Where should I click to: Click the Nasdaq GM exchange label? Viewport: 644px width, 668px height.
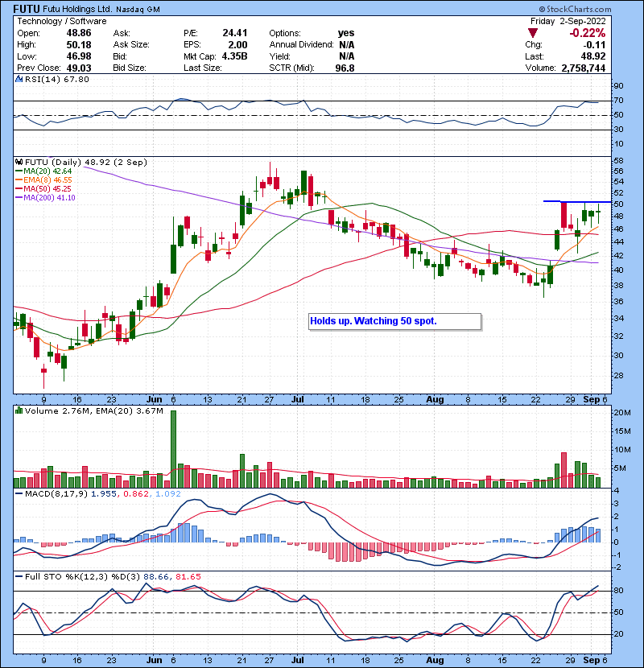[138, 10]
